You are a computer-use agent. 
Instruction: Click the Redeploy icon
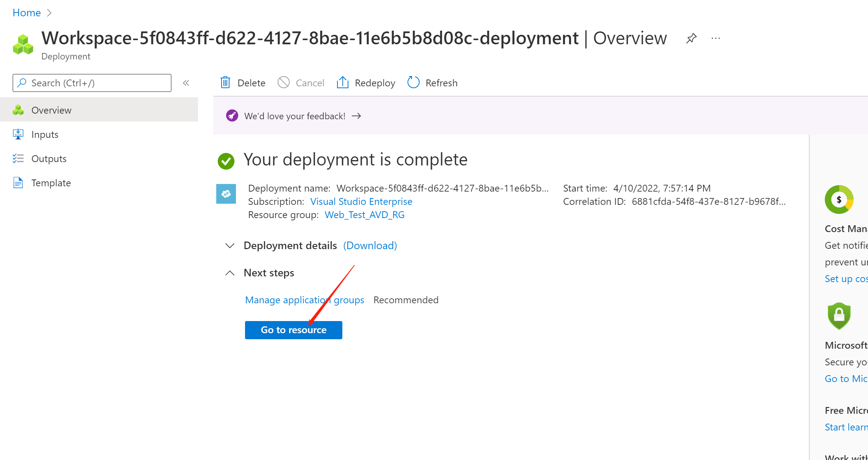pos(343,83)
